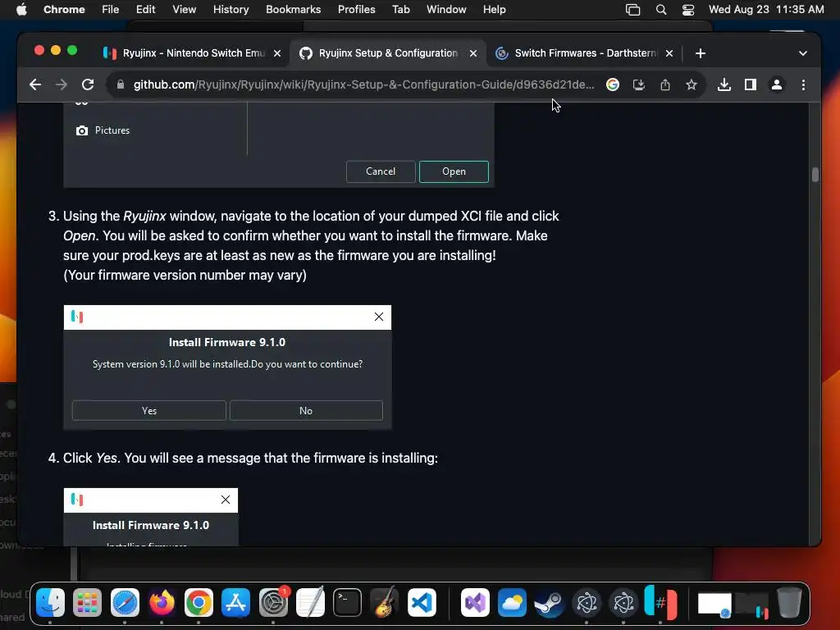Open the History menu
This screenshot has width=840, height=630.
click(x=231, y=10)
